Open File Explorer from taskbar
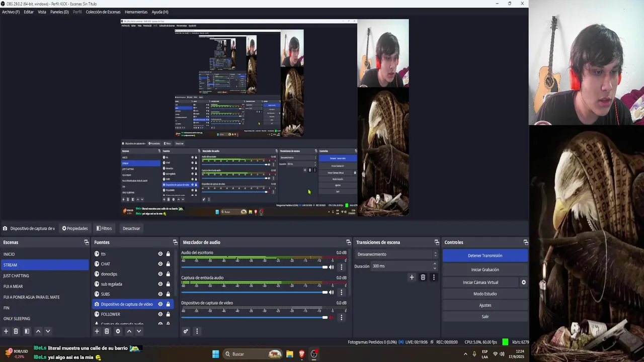 click(x=290, y=354)
